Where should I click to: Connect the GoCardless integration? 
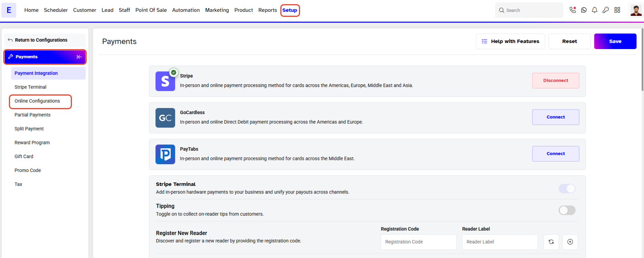click(x=556, y=117)
